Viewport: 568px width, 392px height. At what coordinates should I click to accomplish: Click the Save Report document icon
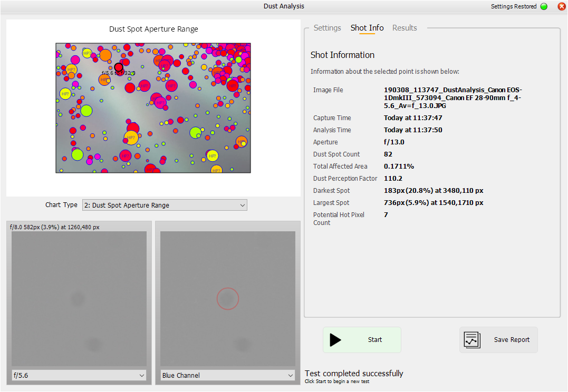click(x=472, y=340)
